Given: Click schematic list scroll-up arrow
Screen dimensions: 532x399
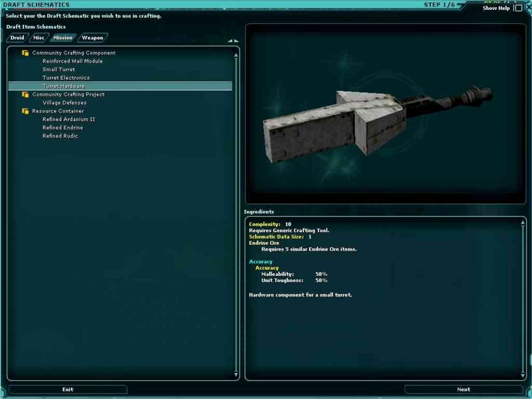Looking at the screenshot, I should point(236,56).
